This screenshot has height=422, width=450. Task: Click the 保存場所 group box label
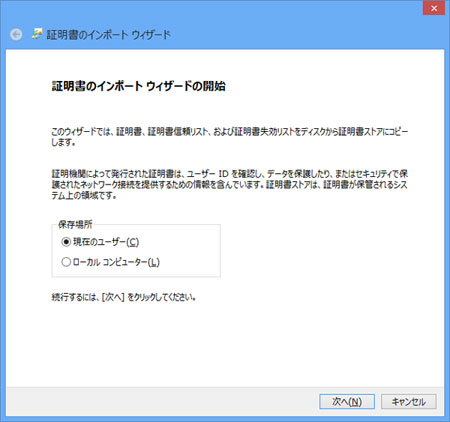[x=75, y=224]
